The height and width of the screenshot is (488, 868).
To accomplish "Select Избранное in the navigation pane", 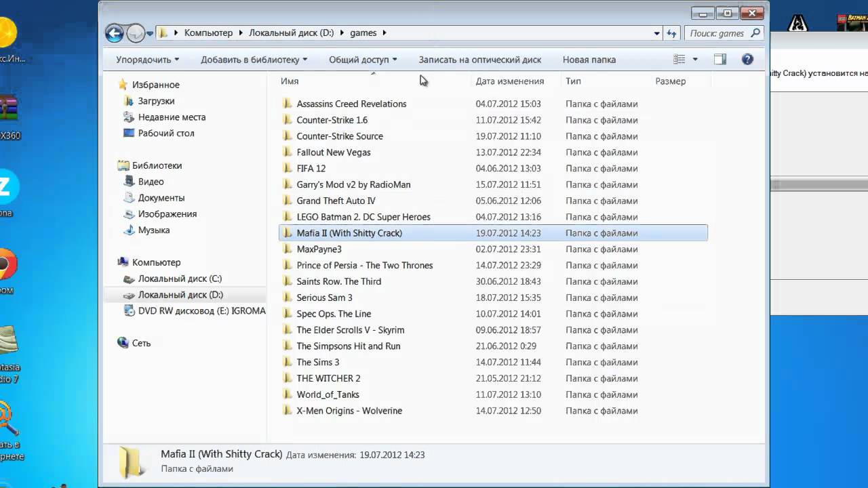I will pyautogui.click(x=155, y=85).
